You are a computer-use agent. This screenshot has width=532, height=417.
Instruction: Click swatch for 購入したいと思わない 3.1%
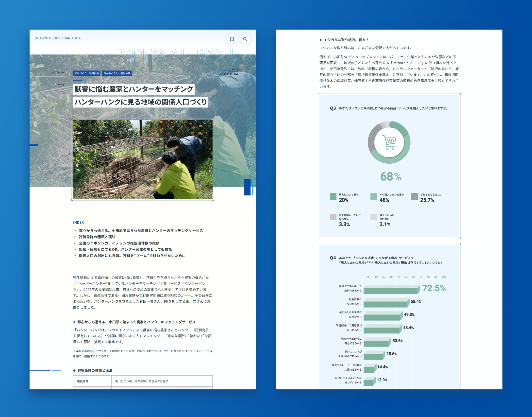[x=374, y=217]
